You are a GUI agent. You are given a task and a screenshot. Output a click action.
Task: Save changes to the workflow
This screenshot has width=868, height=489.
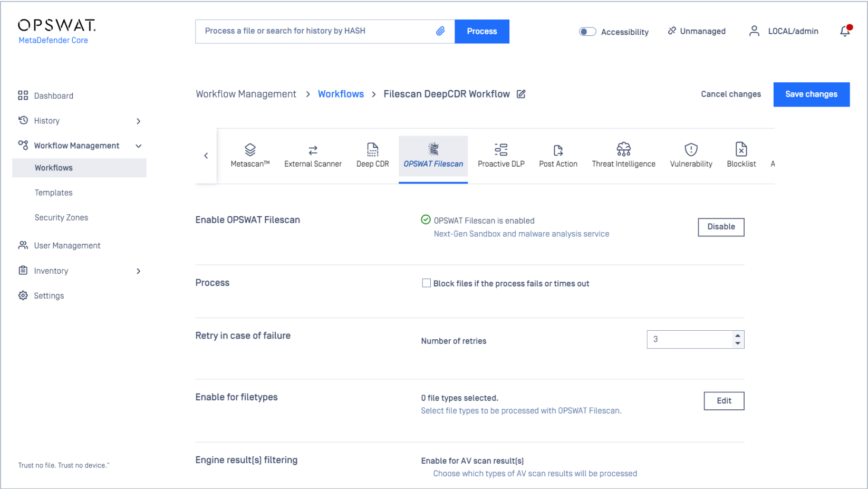tap(811, 94)
